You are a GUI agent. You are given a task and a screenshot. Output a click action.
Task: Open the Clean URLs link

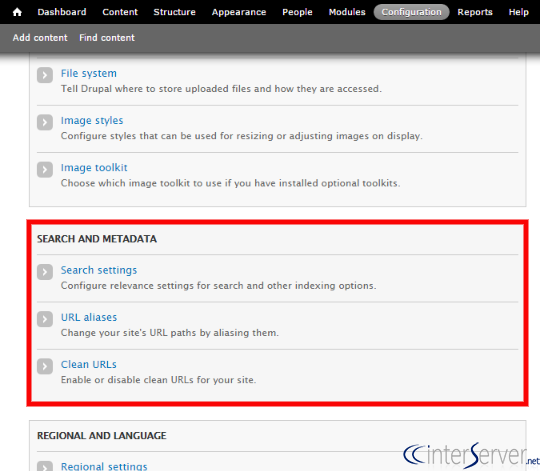89,365
